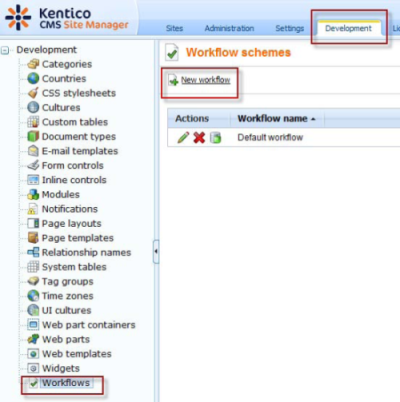Click the Countries globe icon

coord(33,78)
